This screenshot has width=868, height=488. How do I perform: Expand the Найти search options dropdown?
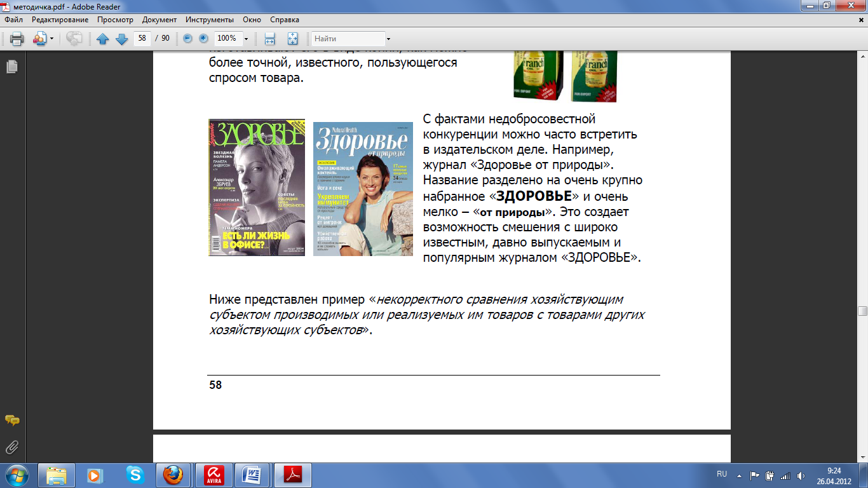point(388,39)
